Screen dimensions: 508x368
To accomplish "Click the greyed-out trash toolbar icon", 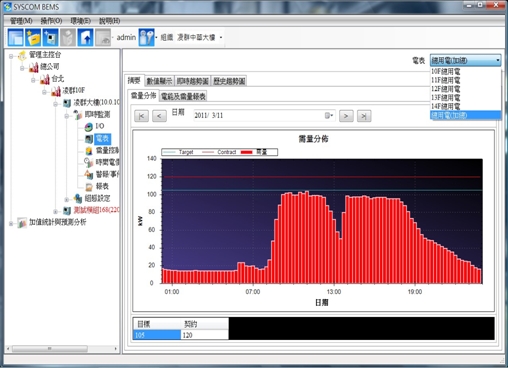I will (68, 37).
